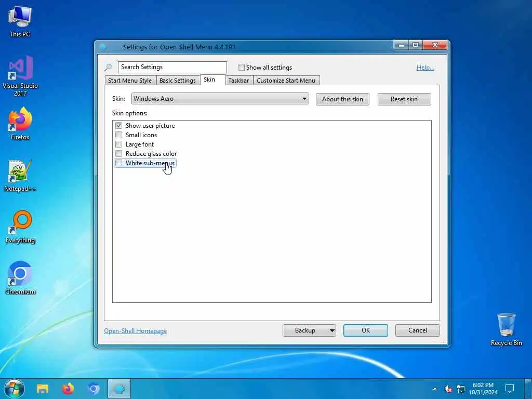Image resolution: width=532 pixels, height=399 pixels.
Task: Click About this skin button
Action: click(342, 99)
